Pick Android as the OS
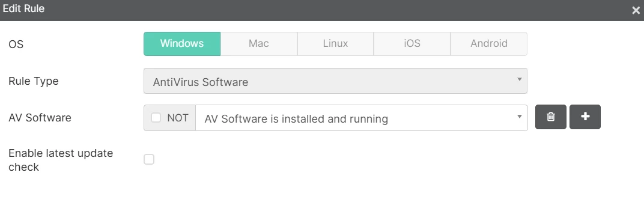 tap(489, 43)
